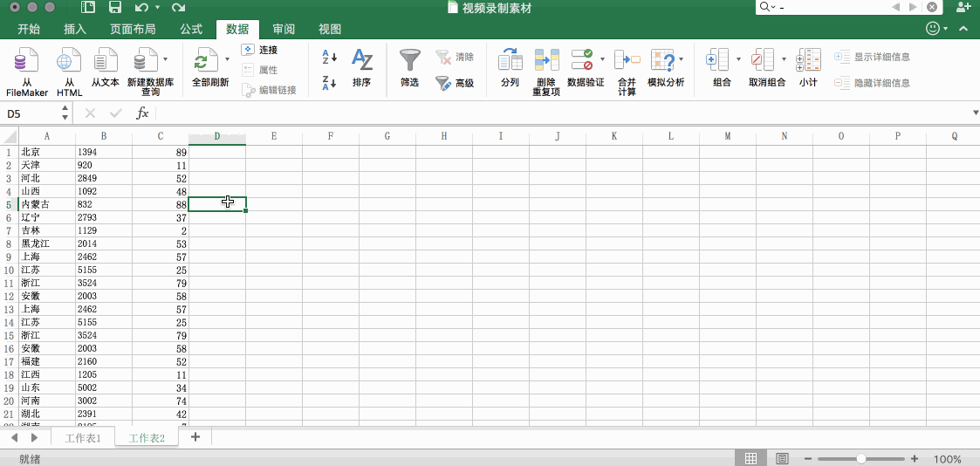Screen dimensions: 980x466
Task: Add a new sheet with plus button
Action: (x=195, y=437)
